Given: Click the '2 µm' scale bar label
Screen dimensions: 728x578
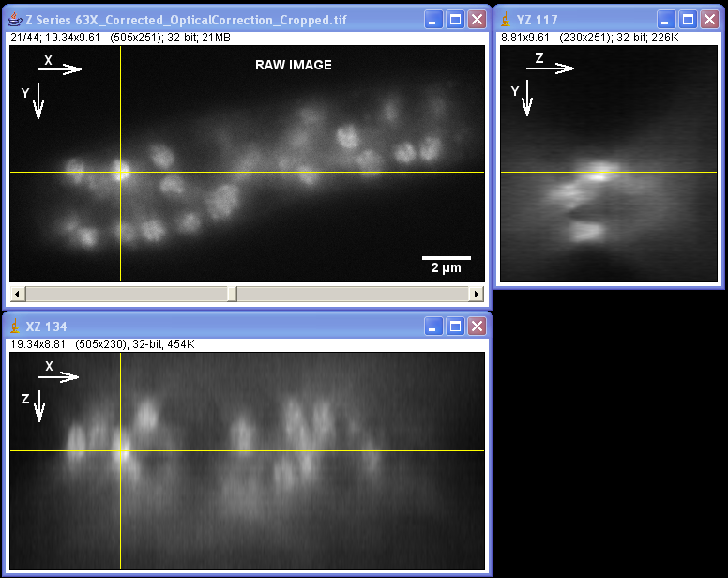Looking at the screenshot, I should tap(447, 267).
